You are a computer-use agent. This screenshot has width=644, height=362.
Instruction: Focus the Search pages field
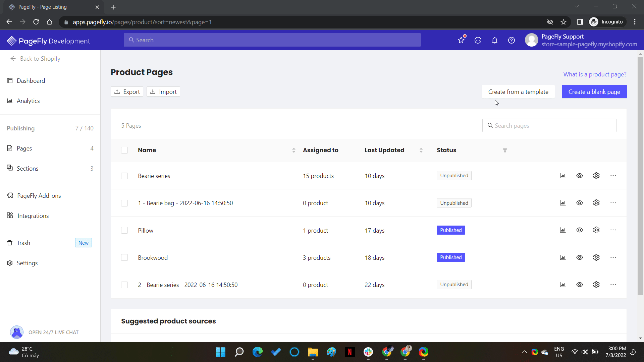(549, 126)
